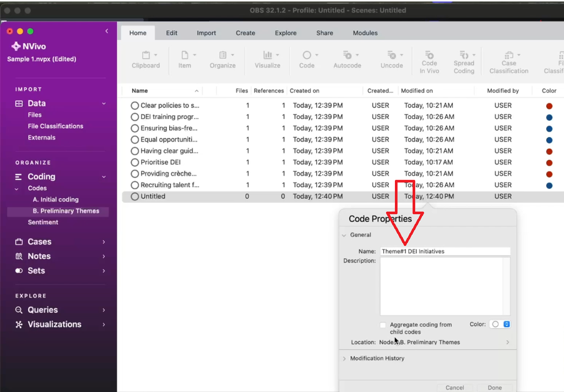Open the Location row chevron
The image size is (564, 392).
coord(507,342)
